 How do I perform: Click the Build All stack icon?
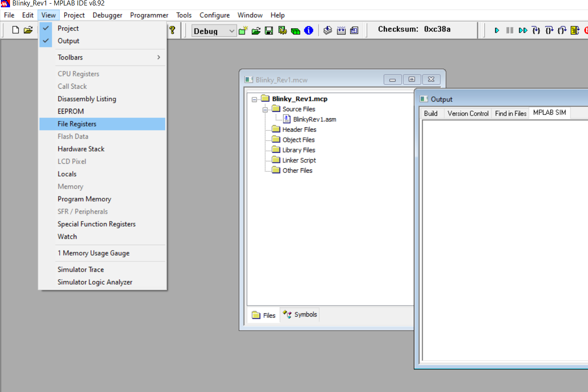(328, 30)
